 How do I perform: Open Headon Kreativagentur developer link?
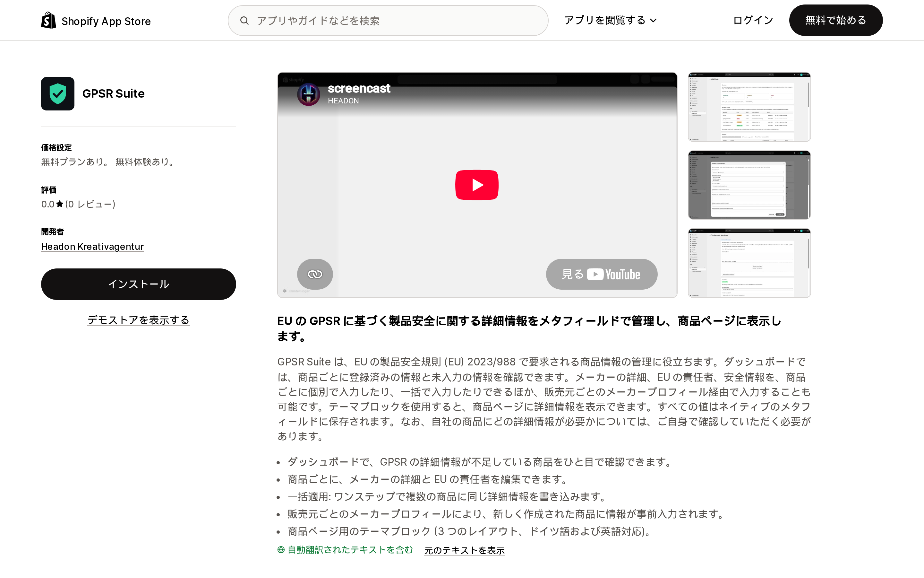[x=92, y=247]
